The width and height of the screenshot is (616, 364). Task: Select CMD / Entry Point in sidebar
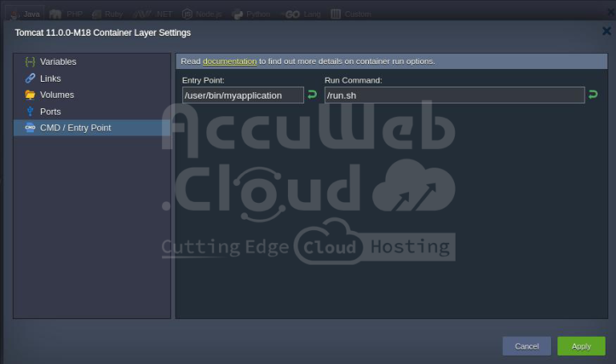point(75,127)
